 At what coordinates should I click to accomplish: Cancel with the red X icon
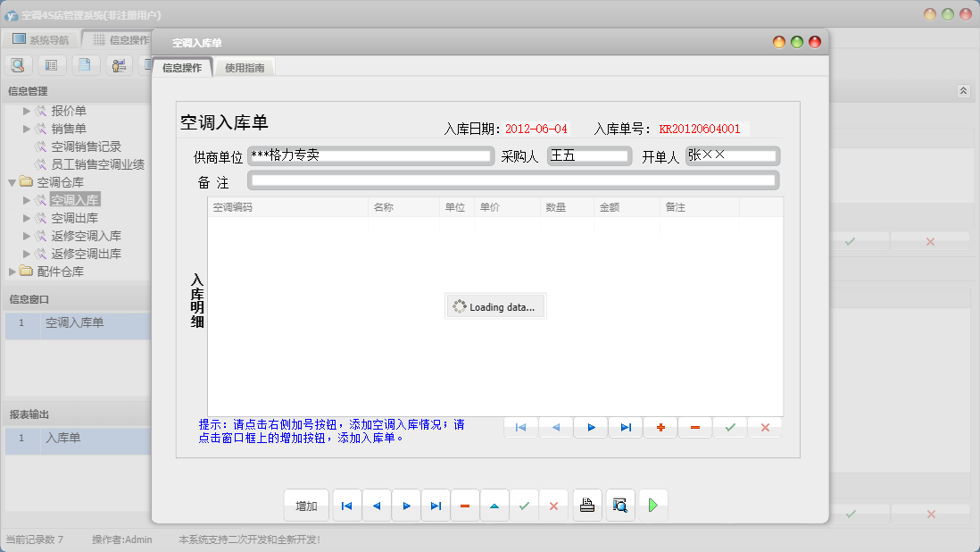pos(764,427)
